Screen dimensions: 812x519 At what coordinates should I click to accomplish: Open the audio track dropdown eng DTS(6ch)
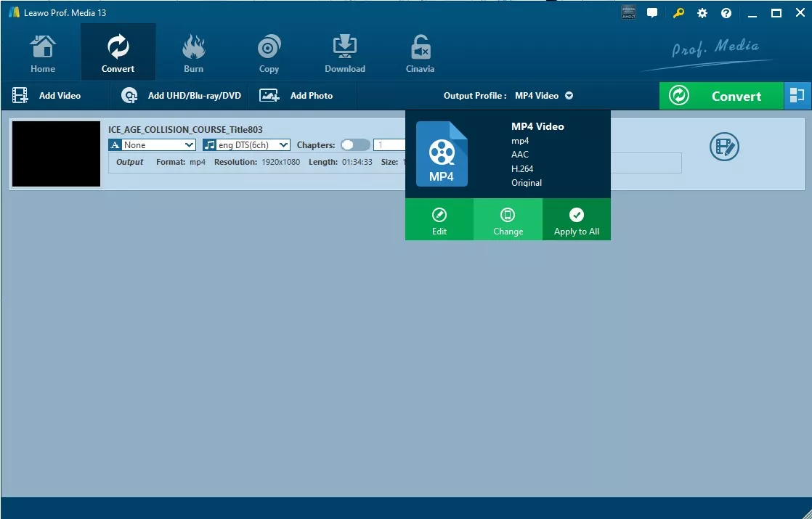(x=245, y=144)
